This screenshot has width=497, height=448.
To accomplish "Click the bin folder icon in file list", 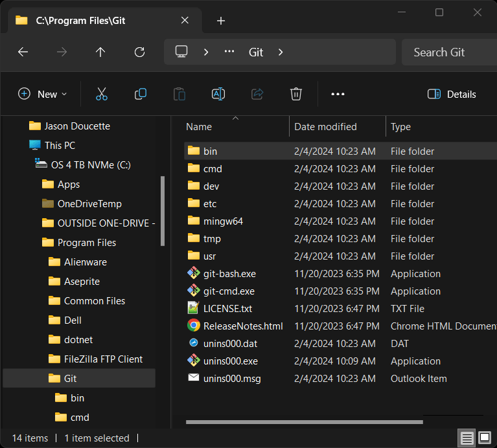I will 193,150.
